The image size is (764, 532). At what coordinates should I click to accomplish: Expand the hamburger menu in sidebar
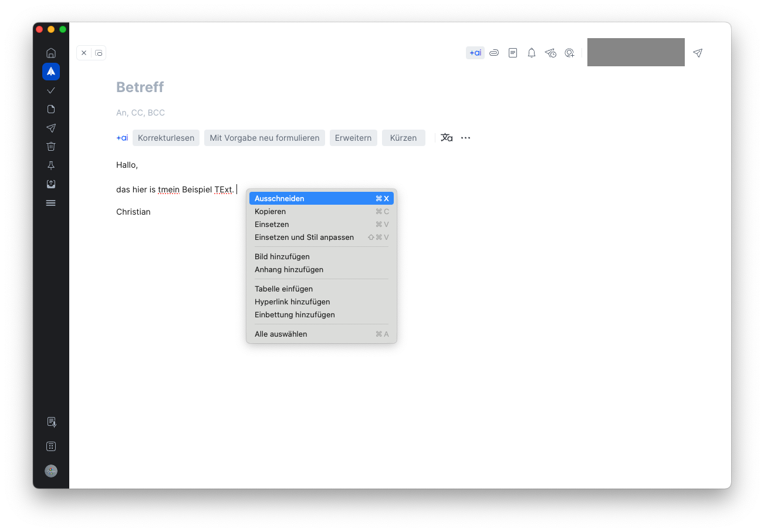point(51,203)
